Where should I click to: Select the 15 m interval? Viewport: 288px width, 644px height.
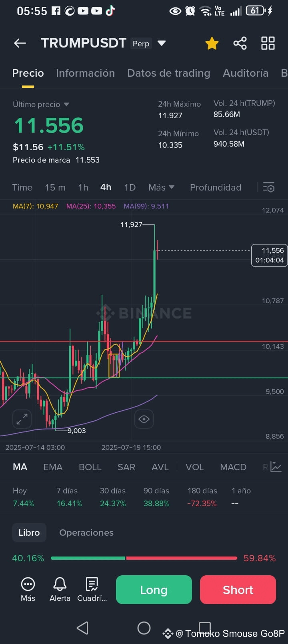point(55,187)
